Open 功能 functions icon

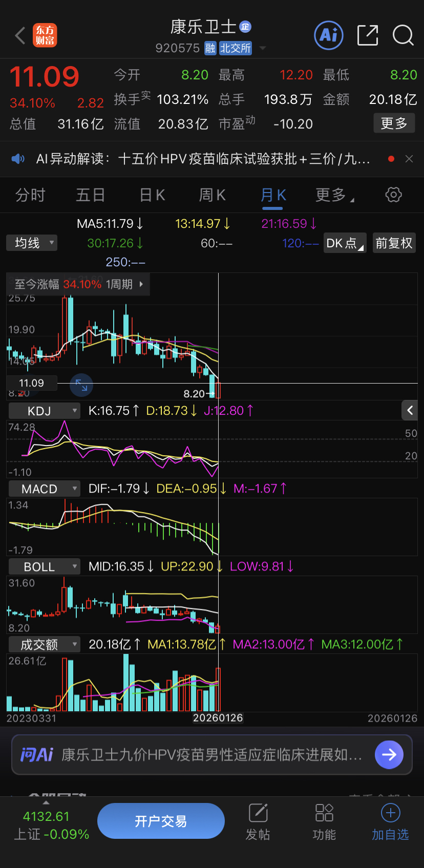click(x=324, y=821)
